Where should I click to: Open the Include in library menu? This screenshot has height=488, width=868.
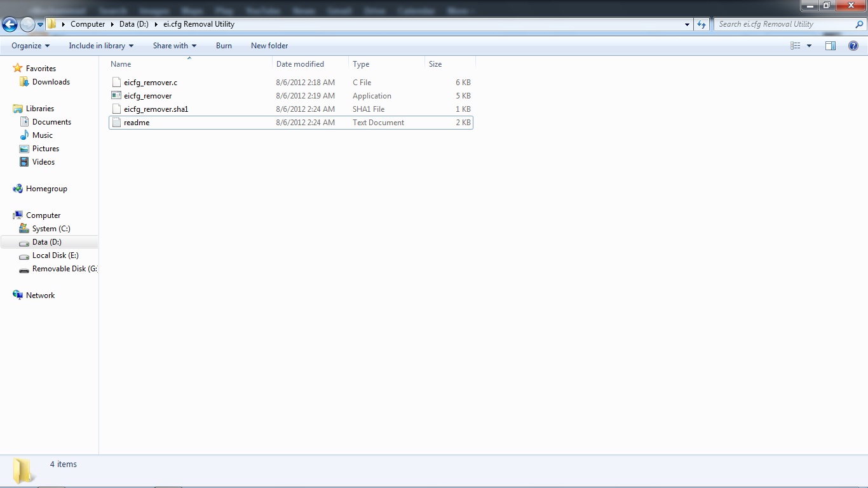pyautogui.click(x=100, y=45)
